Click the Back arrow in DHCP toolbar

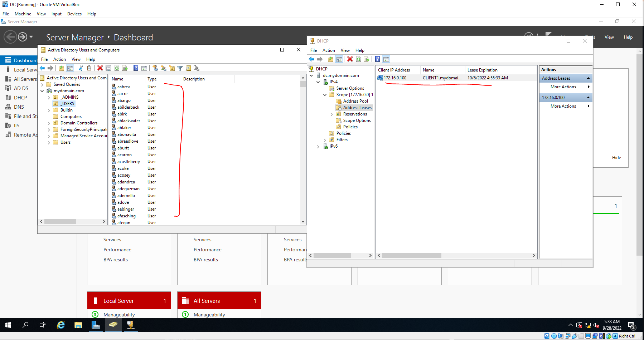click(x=311, y=59)
